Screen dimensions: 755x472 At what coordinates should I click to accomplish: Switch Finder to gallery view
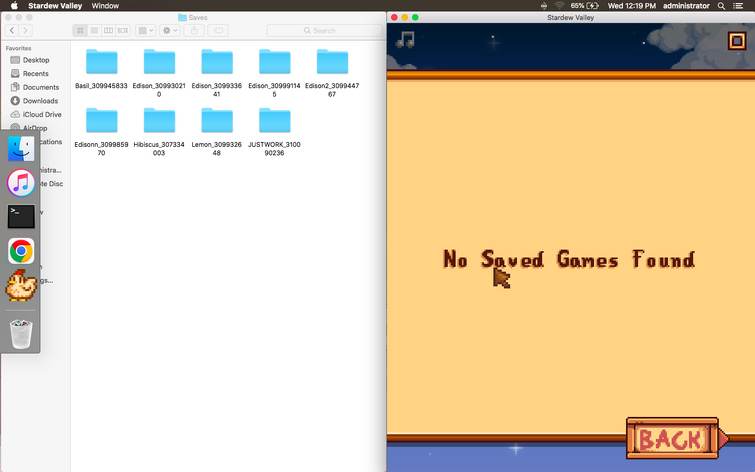123,30
